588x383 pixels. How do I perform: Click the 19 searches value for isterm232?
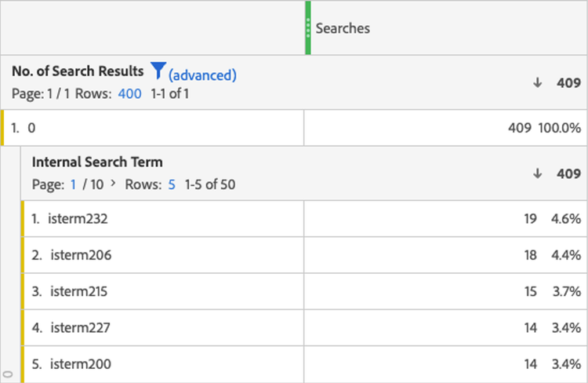point(530,219)
